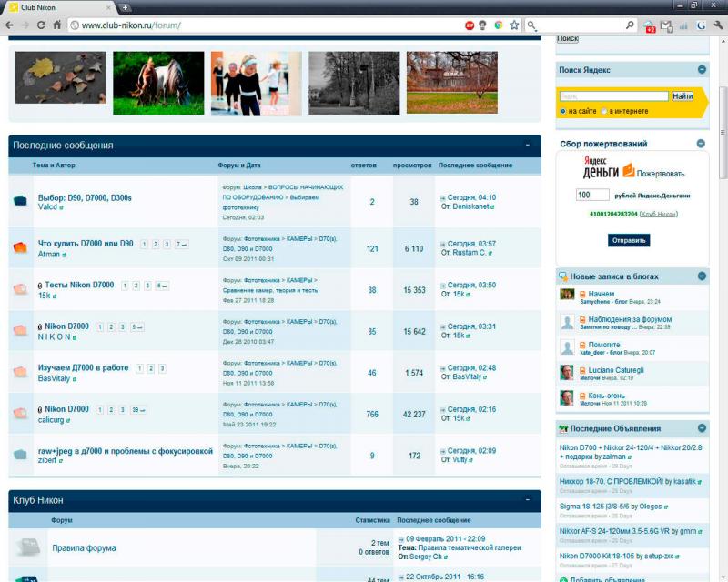728x582 pixels.
Task: Go to the browser Home icon
Action: click(57, 25)
